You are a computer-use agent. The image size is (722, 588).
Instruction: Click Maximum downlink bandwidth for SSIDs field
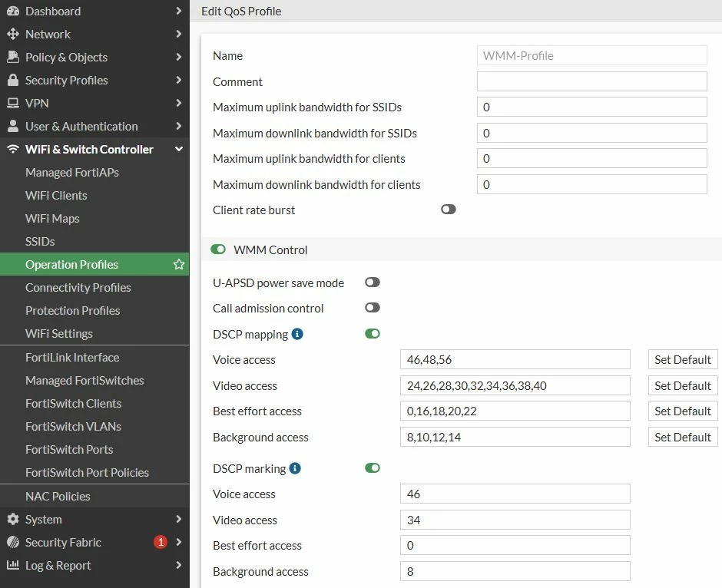(591, 133)
